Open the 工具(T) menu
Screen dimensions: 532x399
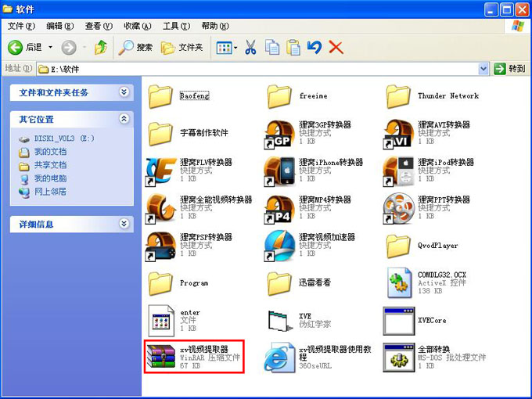[177, 26]
